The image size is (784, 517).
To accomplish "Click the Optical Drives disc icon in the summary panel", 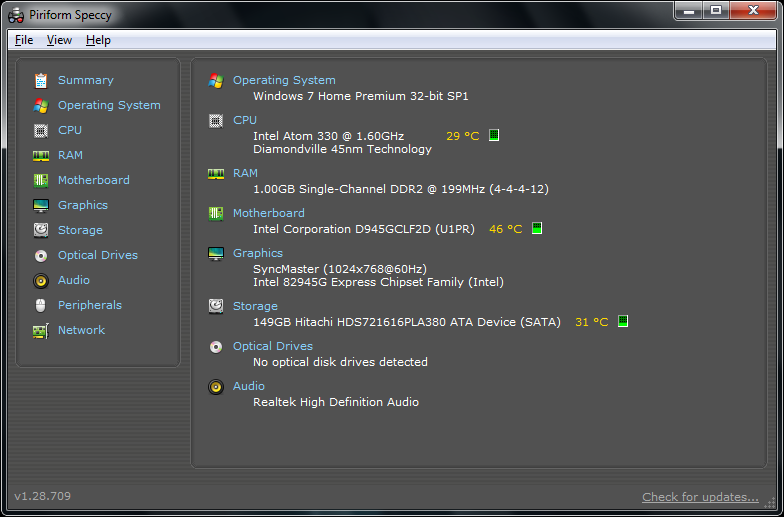I will click(x=216, y=346).
